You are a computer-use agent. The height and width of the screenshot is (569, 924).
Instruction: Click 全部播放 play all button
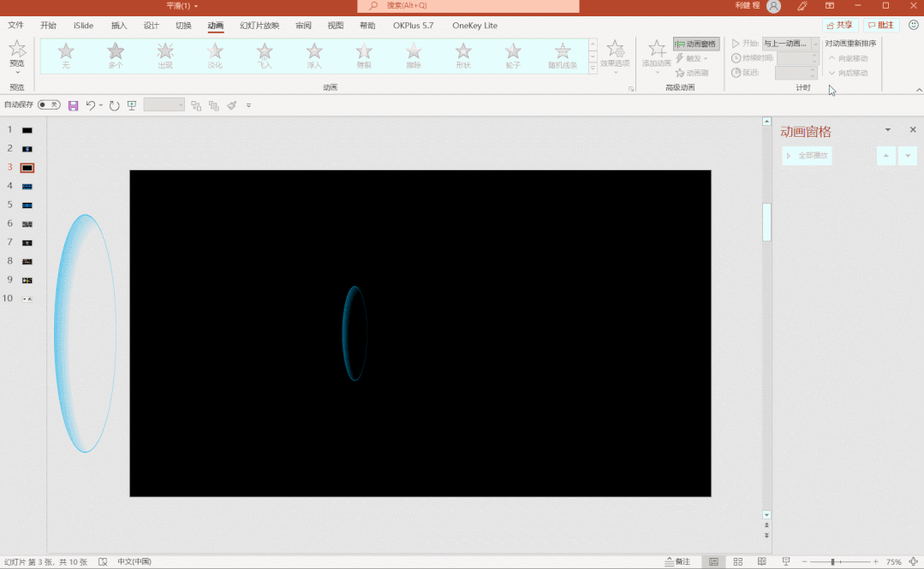click(807, 156)
